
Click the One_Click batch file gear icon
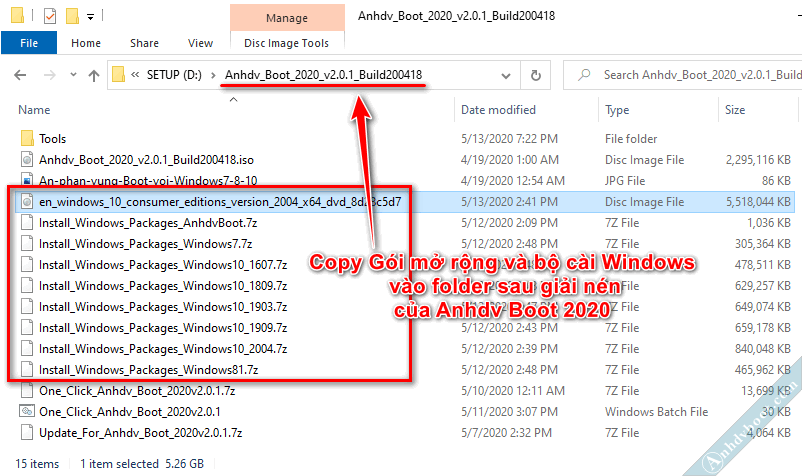[27, 411]
